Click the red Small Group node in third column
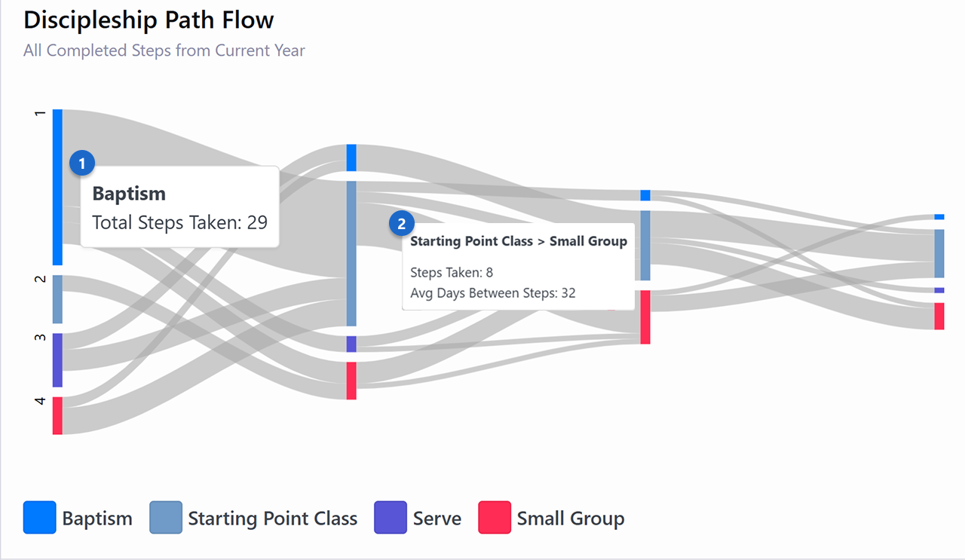The image size is (965, 560). pyautogui.click(x=645, y=317)
